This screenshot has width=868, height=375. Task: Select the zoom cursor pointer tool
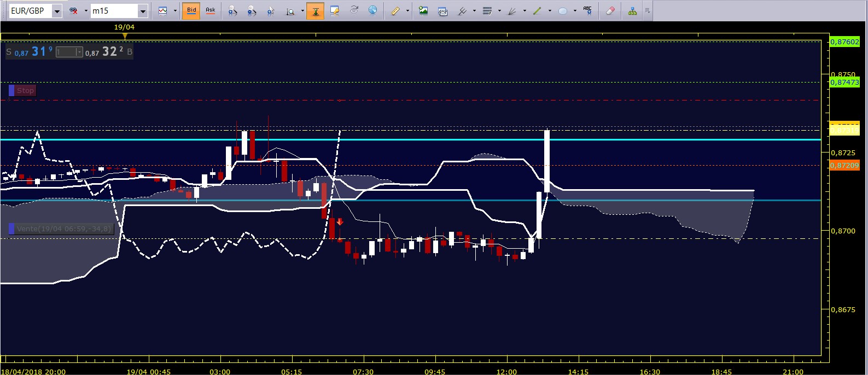(271, 11)
